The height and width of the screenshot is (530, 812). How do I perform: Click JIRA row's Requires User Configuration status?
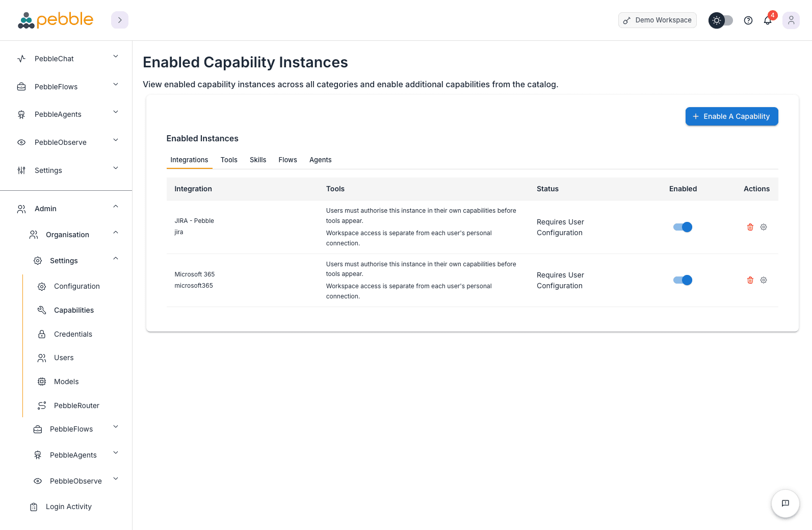point(560,228)
